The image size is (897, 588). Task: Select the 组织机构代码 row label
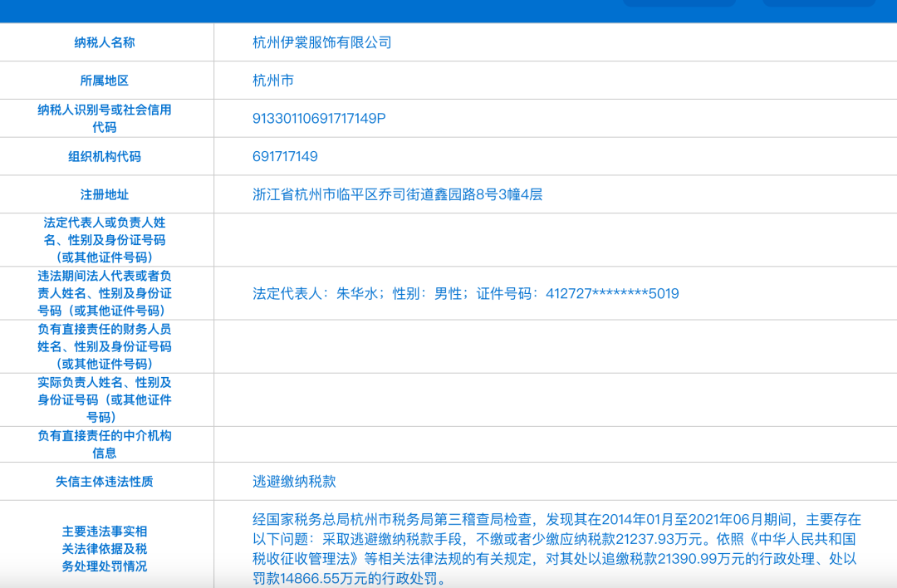coord(109,156)
